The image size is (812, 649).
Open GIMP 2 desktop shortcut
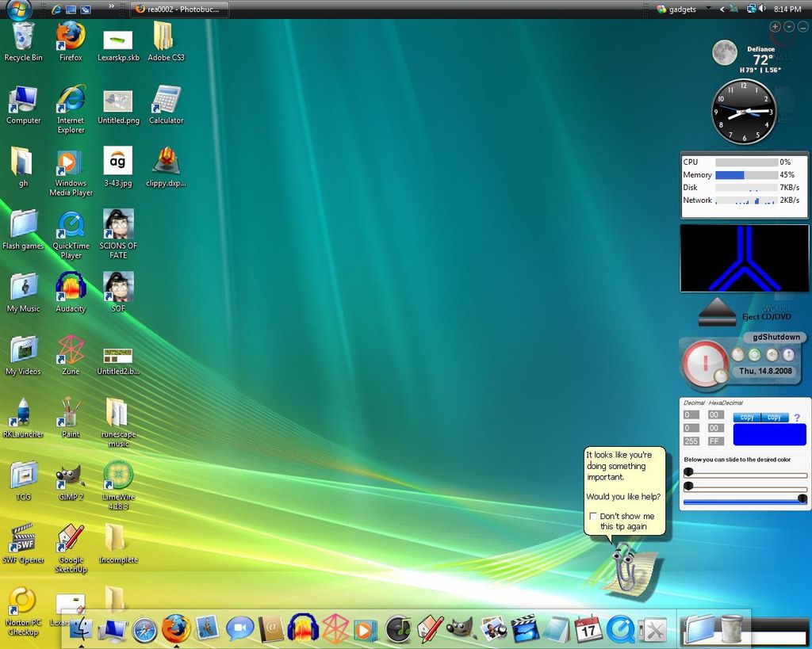[71, 481]
